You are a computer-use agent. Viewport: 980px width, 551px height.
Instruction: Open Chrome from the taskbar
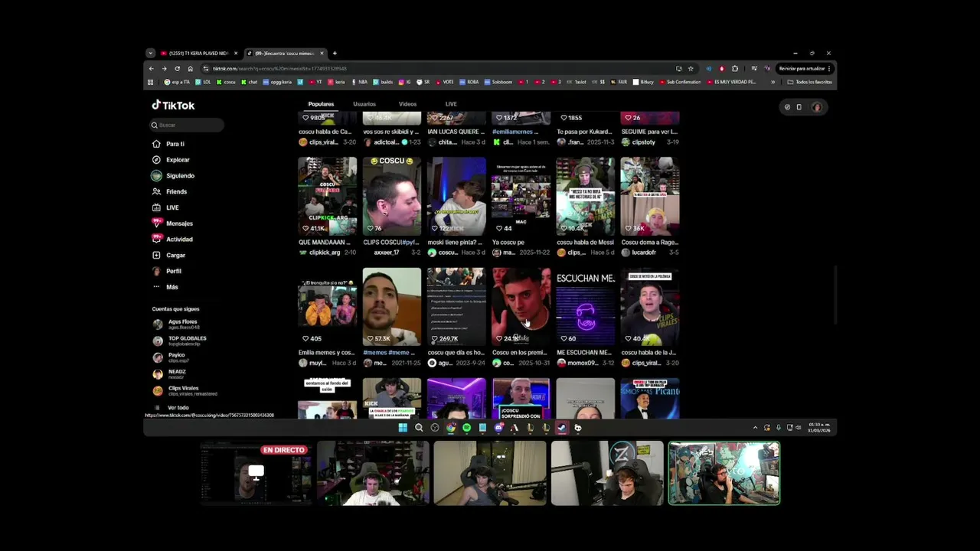(x=451, y=428)
